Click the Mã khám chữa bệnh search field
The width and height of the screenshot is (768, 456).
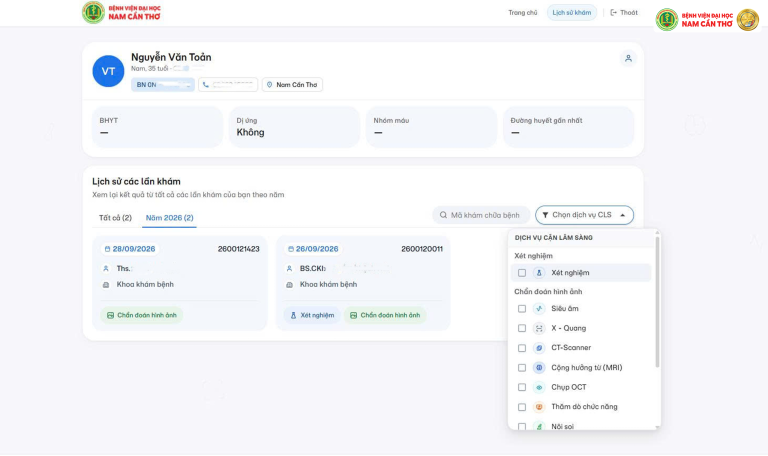[x=481, y=215]
